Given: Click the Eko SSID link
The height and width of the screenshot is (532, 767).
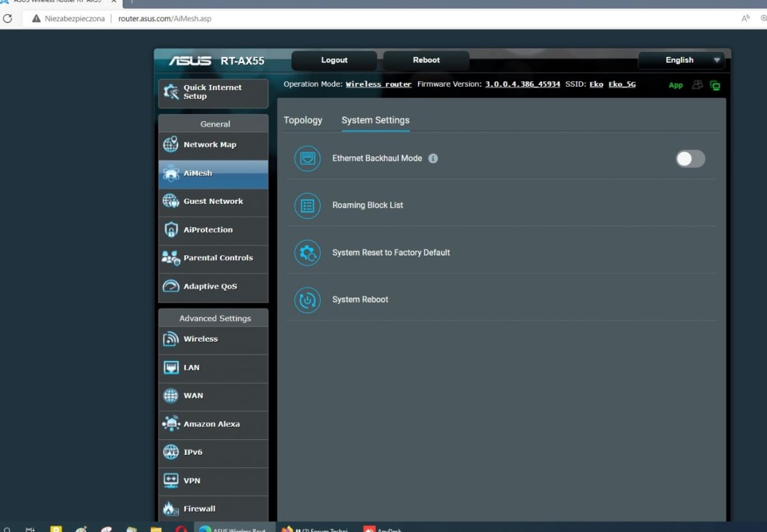Looking at the screenshot, I should click(596, 84).
